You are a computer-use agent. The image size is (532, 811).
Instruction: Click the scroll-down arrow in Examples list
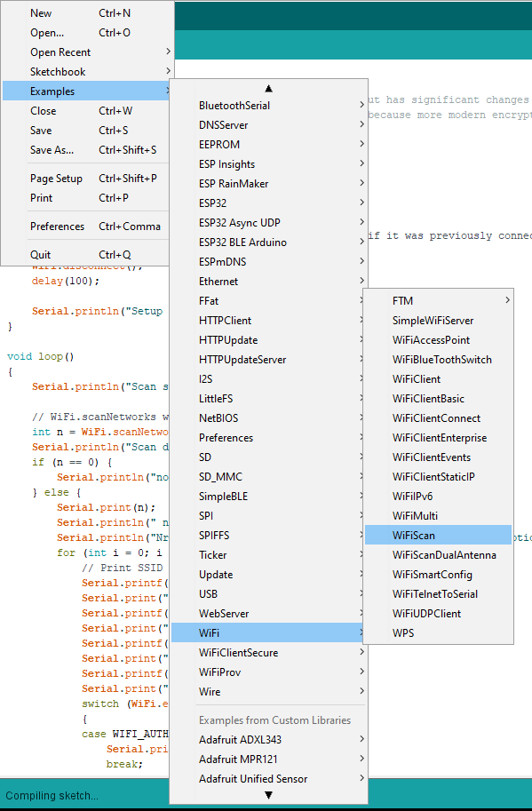pyautogui.click(x=268, y=795)
